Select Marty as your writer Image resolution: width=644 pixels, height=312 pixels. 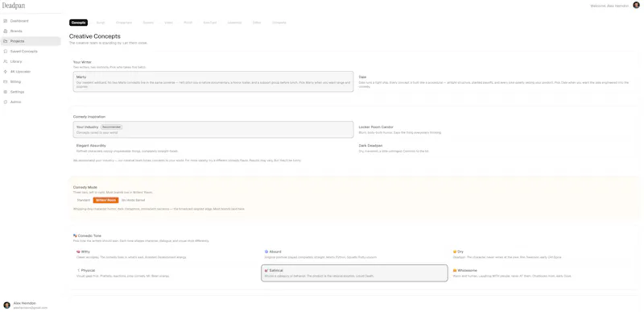click(213, 81)
